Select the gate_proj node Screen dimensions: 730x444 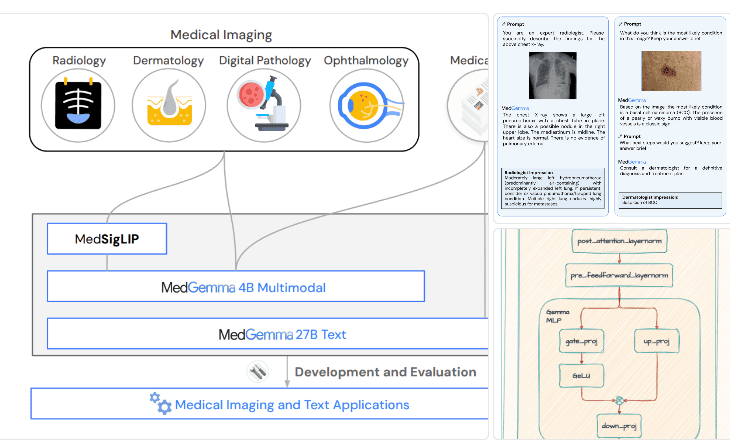point(580,342)
